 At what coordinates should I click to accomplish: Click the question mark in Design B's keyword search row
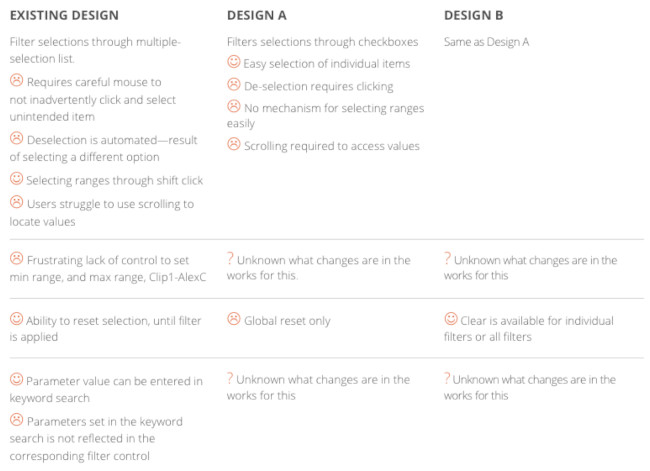pyautogui.click(x=447, y=379)
